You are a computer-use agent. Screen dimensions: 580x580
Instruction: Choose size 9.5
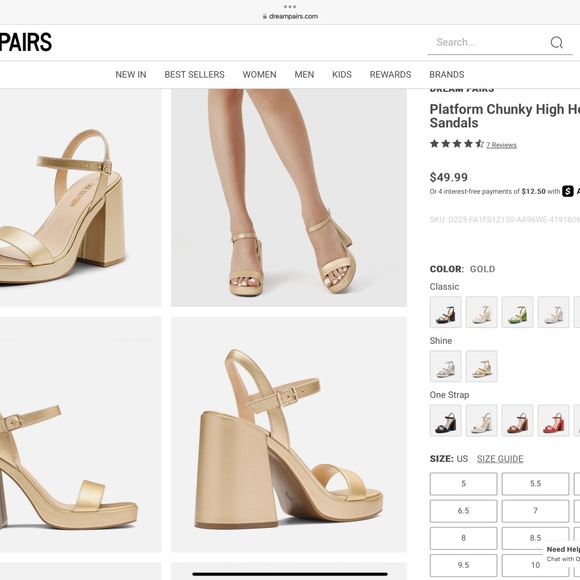coord(463,565)
